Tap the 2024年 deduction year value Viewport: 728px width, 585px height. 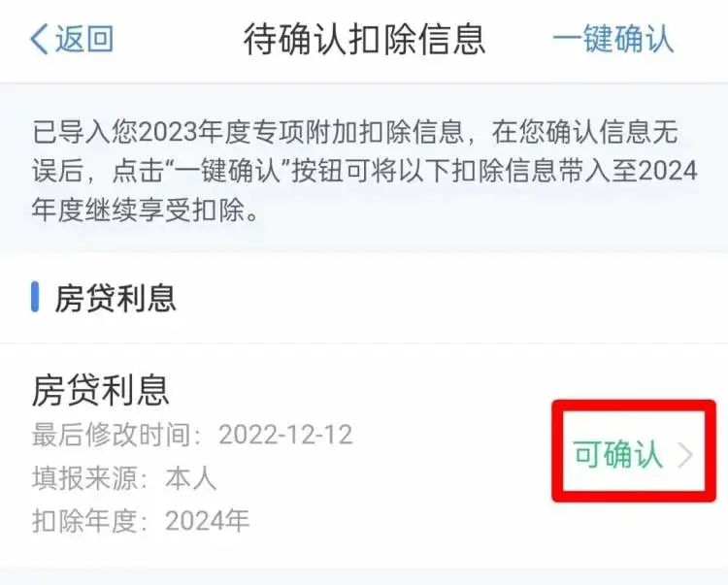208,521
